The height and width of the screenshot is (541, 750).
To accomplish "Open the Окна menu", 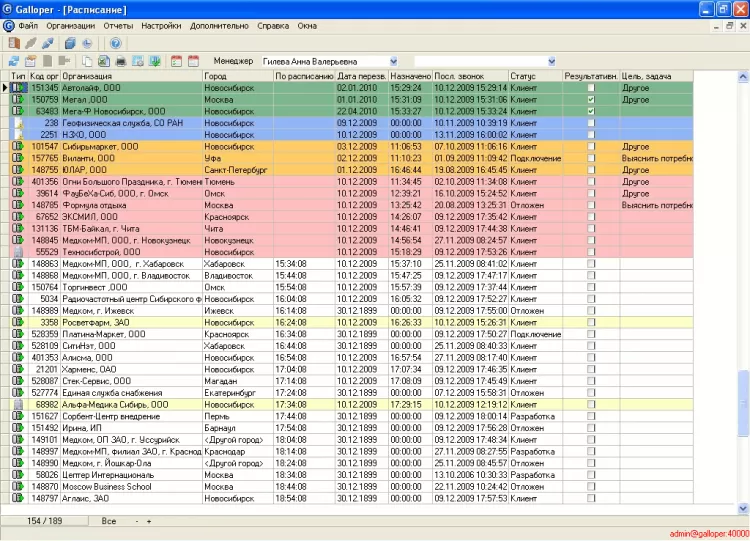I will pos(307,26).
